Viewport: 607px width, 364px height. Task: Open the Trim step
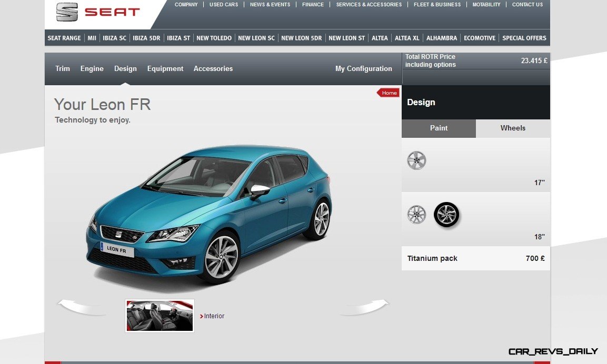63,68
